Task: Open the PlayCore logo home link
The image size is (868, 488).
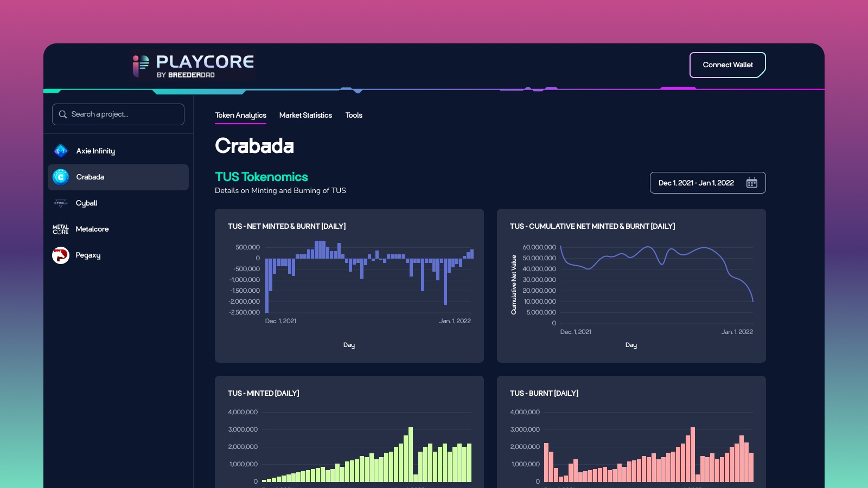Action: tap(193, 66)
